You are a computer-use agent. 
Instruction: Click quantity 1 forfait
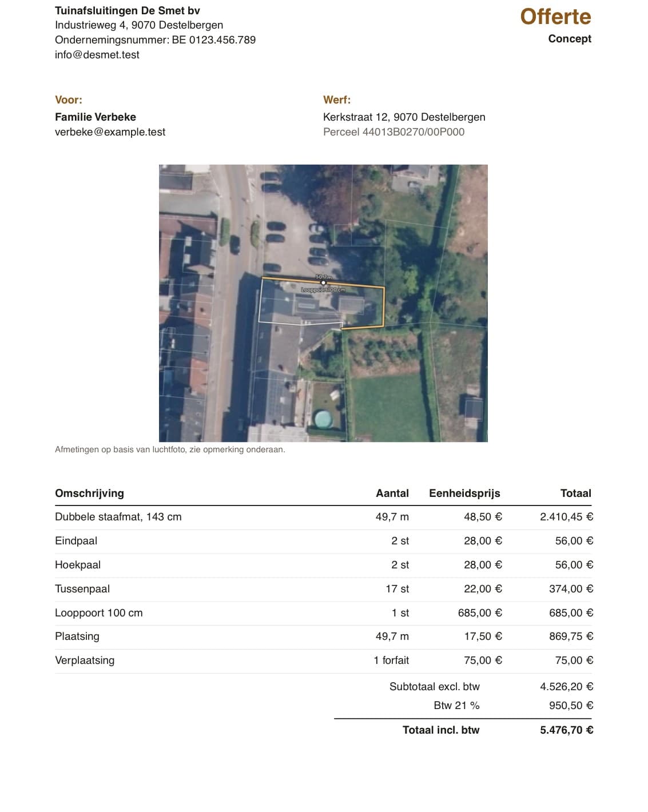(x=392, y=660)
